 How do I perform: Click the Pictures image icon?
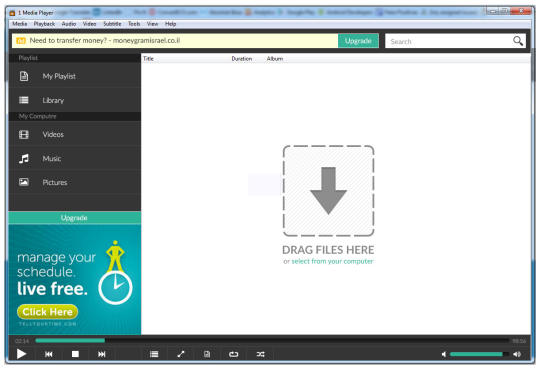coord(24,182)
